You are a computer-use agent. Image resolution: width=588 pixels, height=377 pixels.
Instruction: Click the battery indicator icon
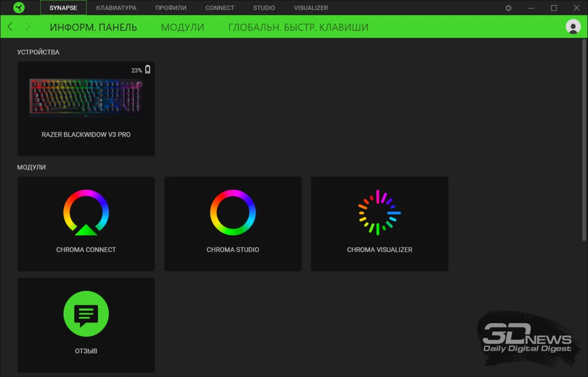[148, 69]
